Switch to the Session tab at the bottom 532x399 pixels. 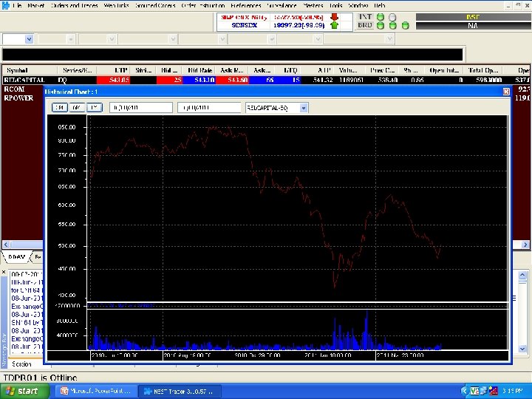pos(21,364)
